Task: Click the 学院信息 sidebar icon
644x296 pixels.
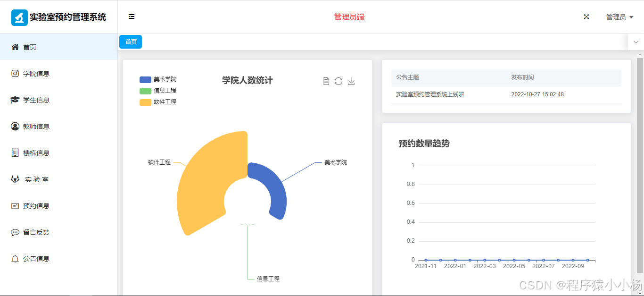Action: [15, 73]
